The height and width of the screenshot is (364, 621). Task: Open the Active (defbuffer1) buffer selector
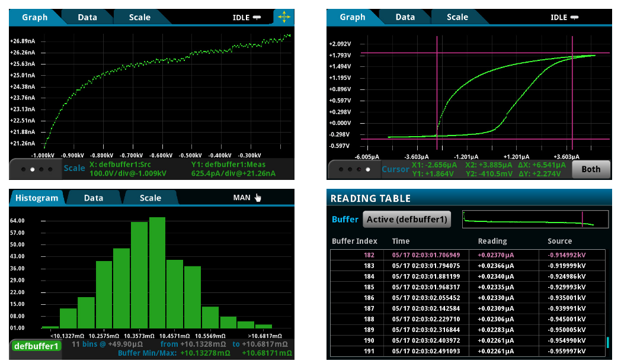point(406,220)
